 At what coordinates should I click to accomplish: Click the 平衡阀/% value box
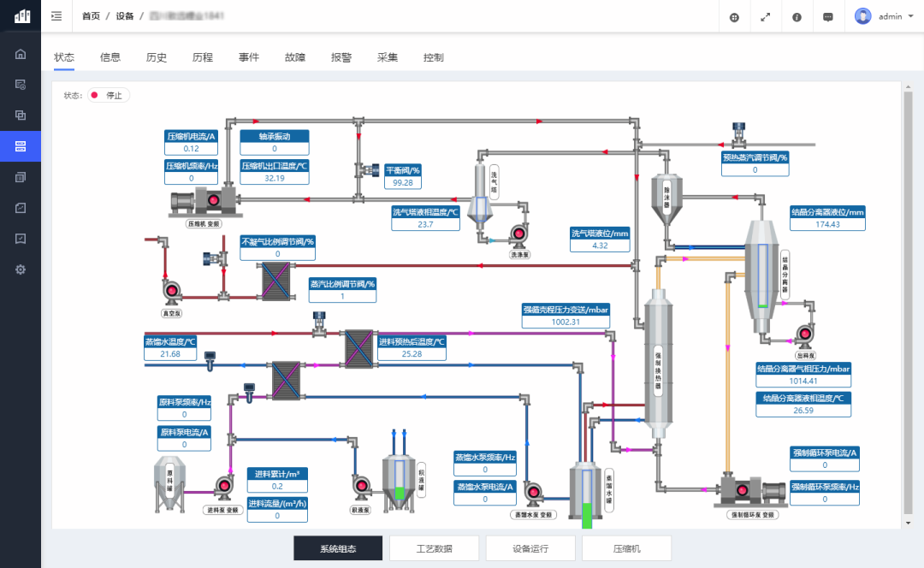[403, 183]
